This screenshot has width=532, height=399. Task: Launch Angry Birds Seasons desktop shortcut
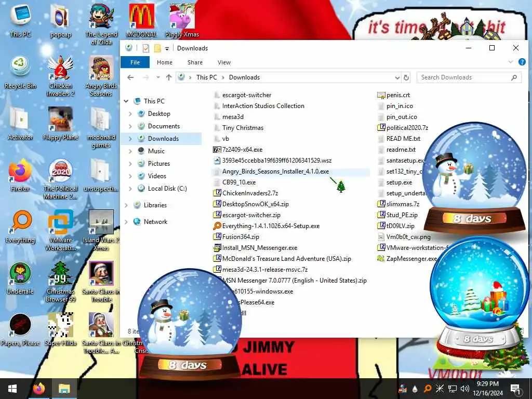tap(101, 75)
